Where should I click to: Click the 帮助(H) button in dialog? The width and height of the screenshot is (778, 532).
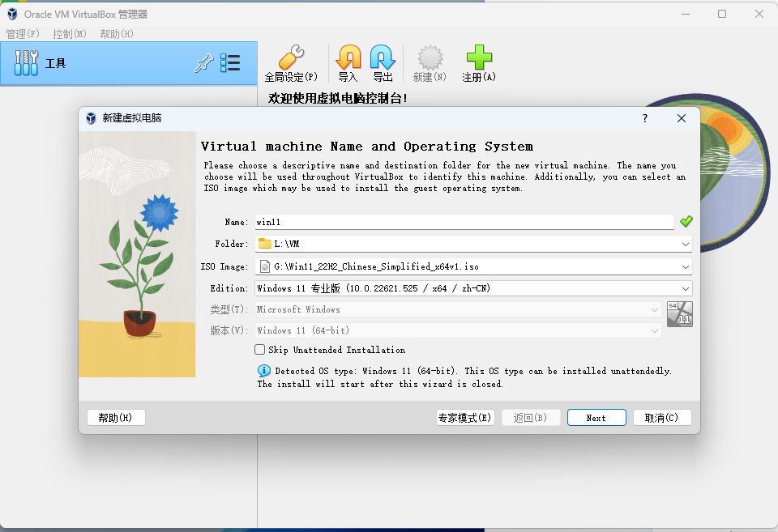116,418
